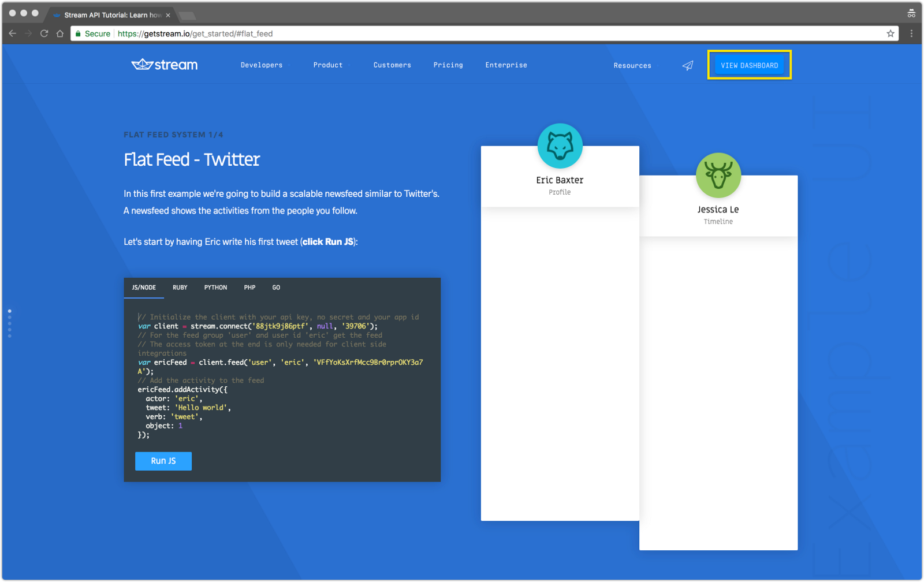Go to the browser home icon
This screenshot has height=582, width=924.
click(x=60, y=33)
